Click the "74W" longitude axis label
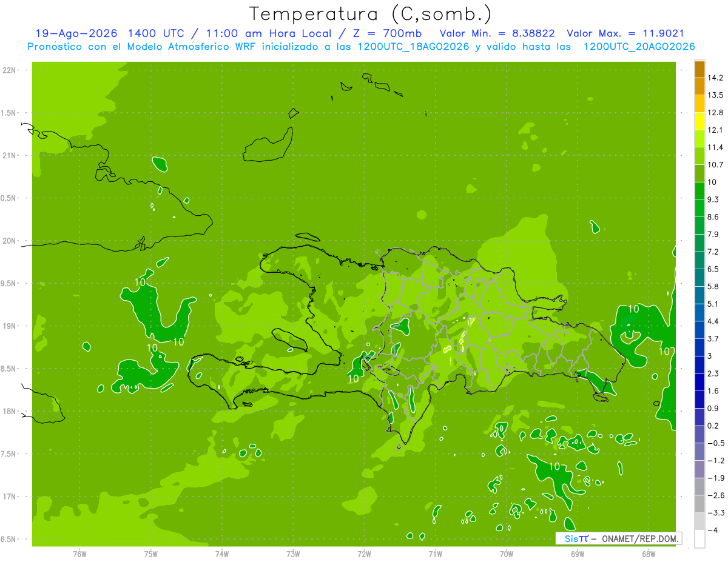Viewport: 728px width, 562px height. tap(222, 554)
